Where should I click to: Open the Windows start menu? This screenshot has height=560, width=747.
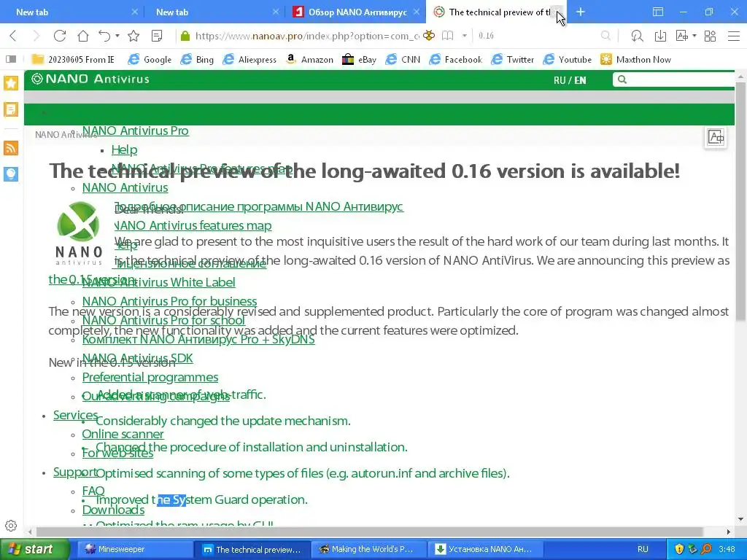34,549
